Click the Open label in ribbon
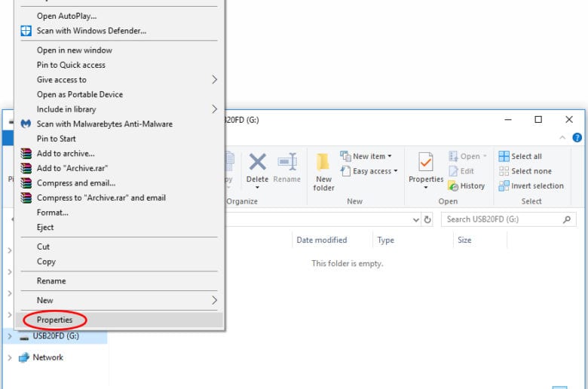 tap(470, 156)
